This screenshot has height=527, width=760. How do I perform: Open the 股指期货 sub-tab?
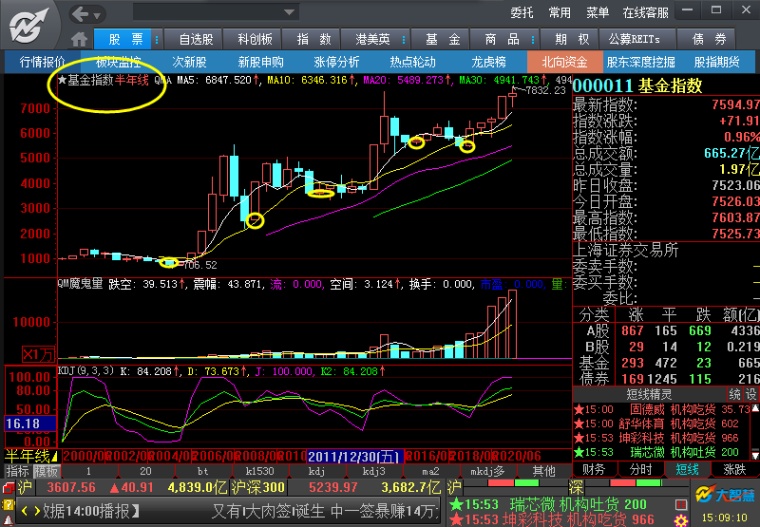point(717,62)
